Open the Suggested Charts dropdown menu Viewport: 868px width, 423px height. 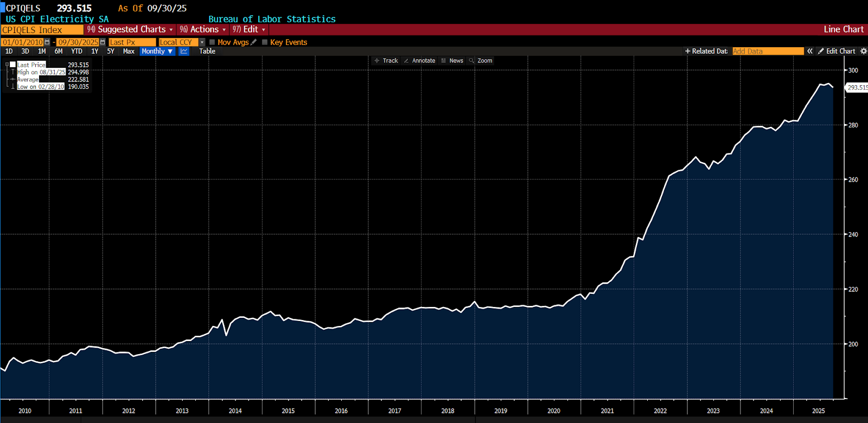tap(130, 29)
